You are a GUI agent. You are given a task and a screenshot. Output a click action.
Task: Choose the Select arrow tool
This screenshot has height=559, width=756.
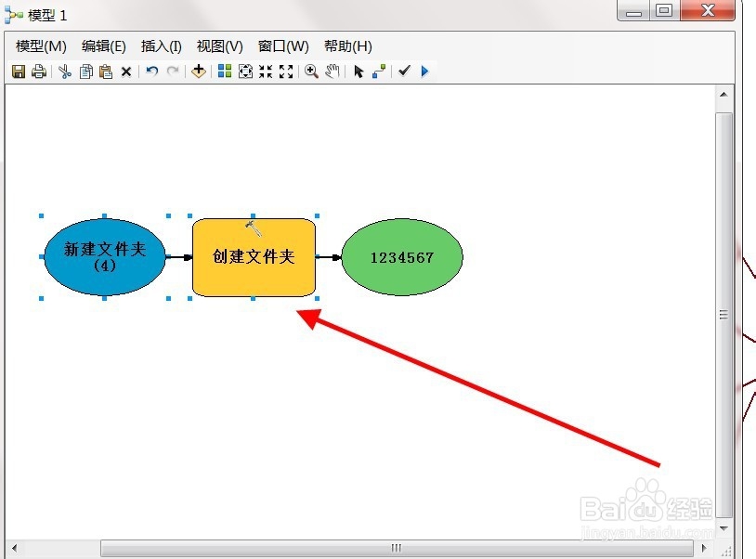pyautogui.click(x=358, y=71)
